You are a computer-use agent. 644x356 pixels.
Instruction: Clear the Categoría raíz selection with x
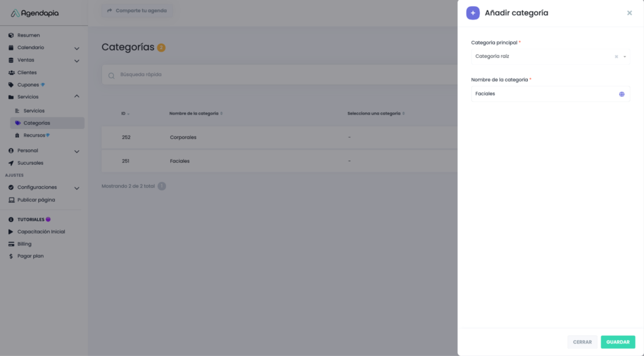click(616, 57)
